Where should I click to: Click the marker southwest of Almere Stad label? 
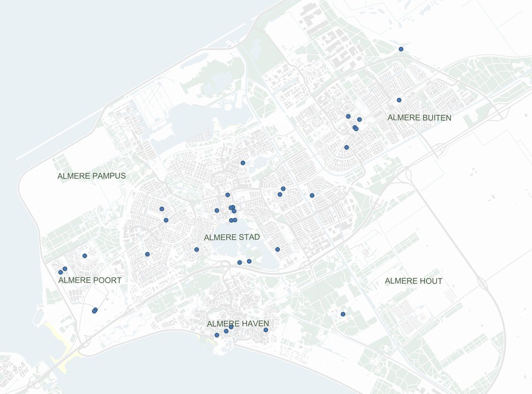click(x=197, y=249)
